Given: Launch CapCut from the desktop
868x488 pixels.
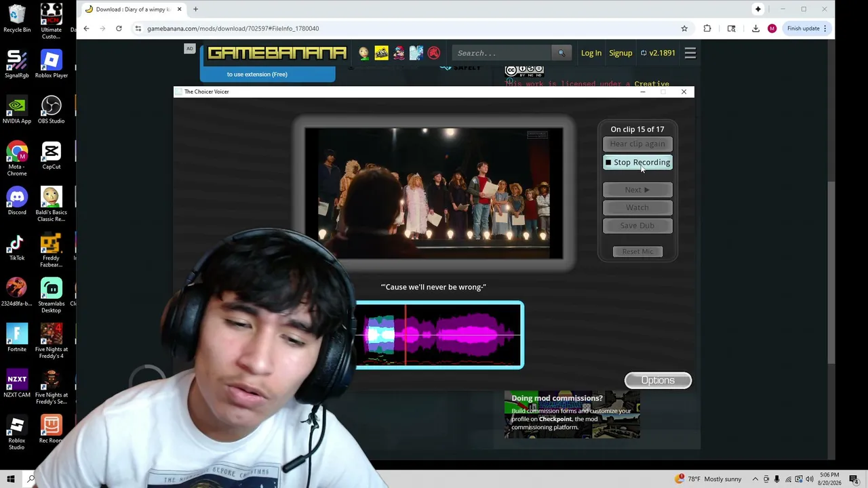Looking at the screenshot, I should click(x=51, y=155).
